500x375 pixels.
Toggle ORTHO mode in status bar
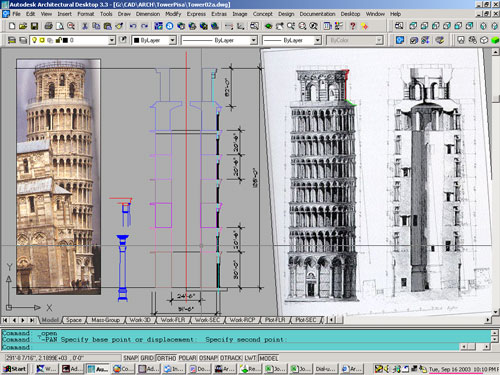[x=166, y=358]
